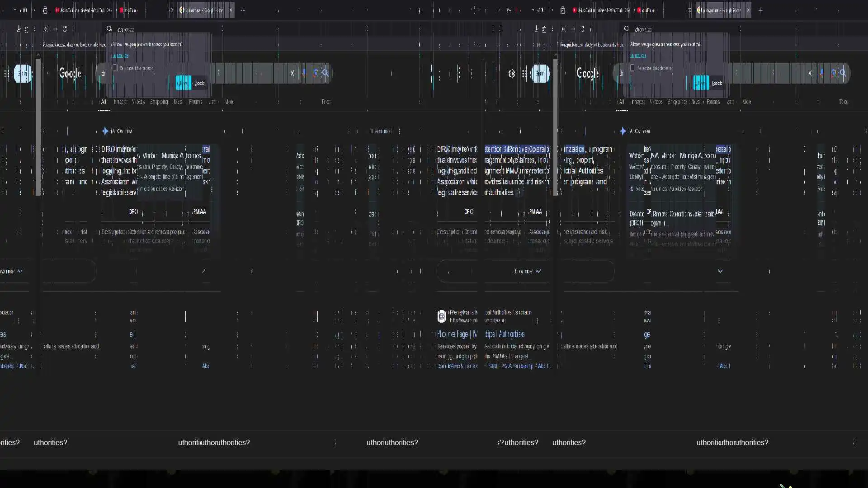This screenshot has height=488, width=868.
Task: Click the reload icon in left browser toolbar
Action: [65, 29]
